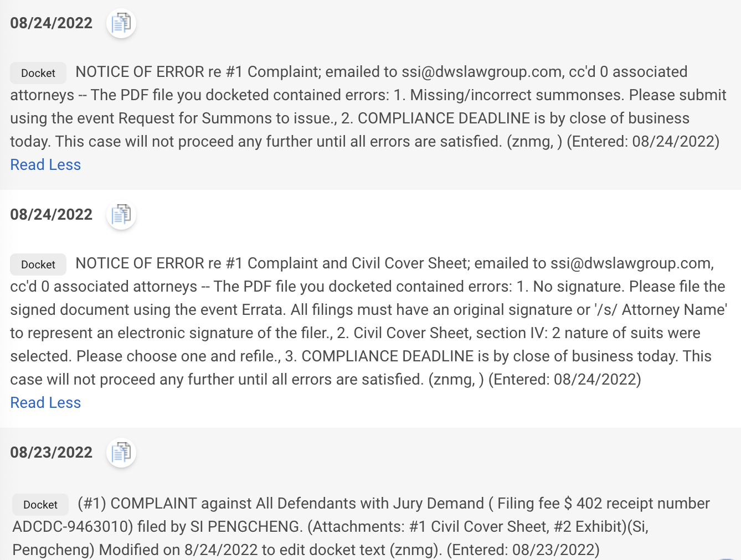Viewport: 741px width, 560px height.
Task: Collapse summonses notice with Read Less
Action: tap(45, 165)
